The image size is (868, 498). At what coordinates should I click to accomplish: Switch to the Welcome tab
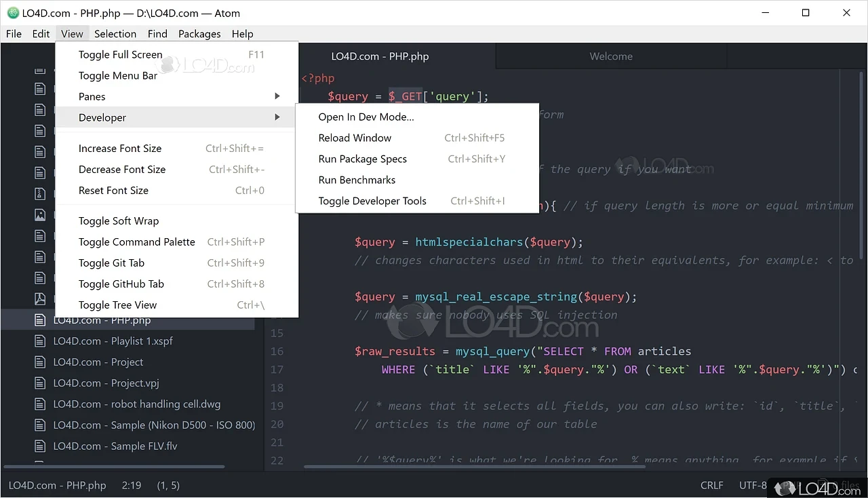(610, 56)
